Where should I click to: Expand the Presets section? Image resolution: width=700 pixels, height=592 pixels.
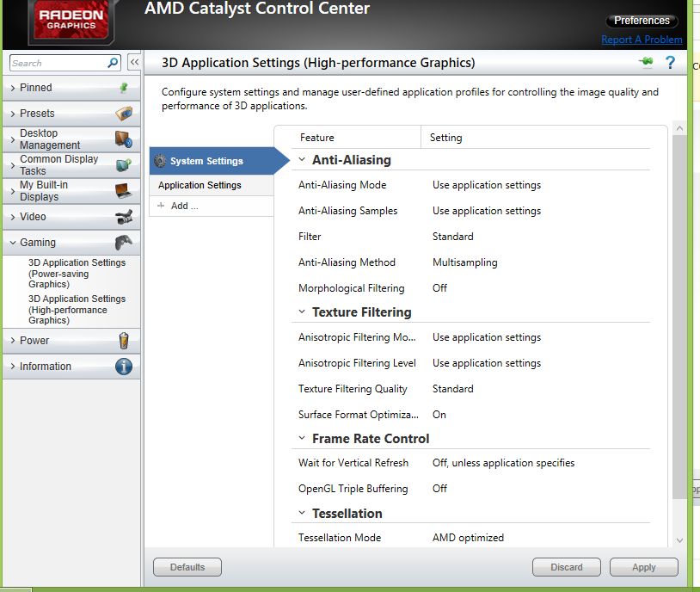coord(13,114)
